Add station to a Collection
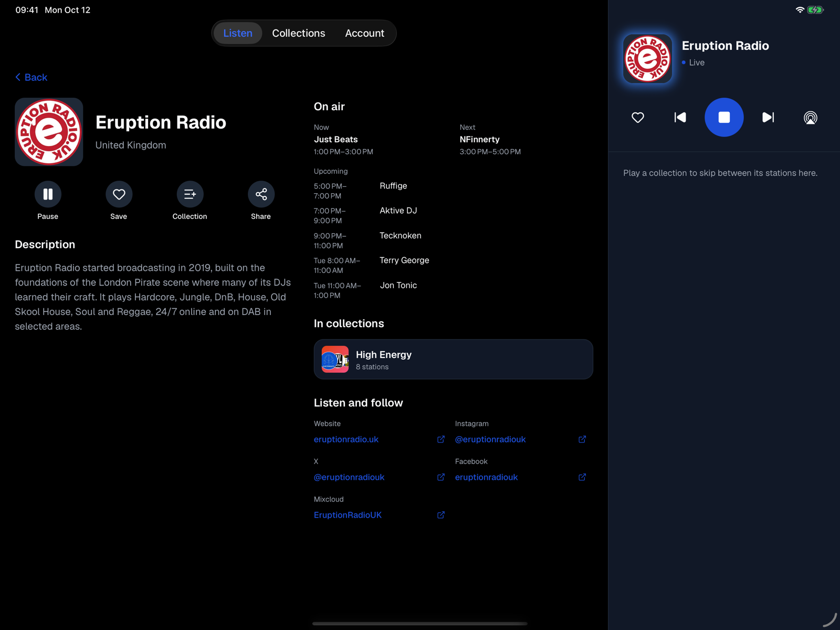Viewport: 840px width, 630px height. (x=190, y=194)
